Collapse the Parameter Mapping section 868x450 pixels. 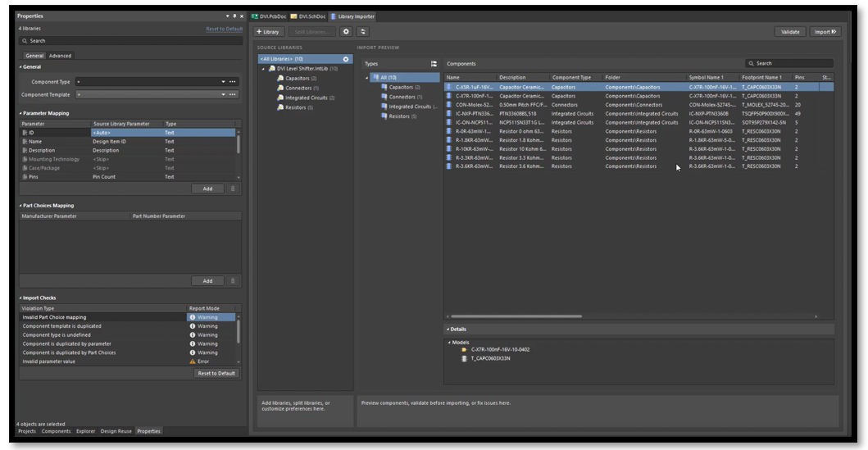click(x=20, y=113)
